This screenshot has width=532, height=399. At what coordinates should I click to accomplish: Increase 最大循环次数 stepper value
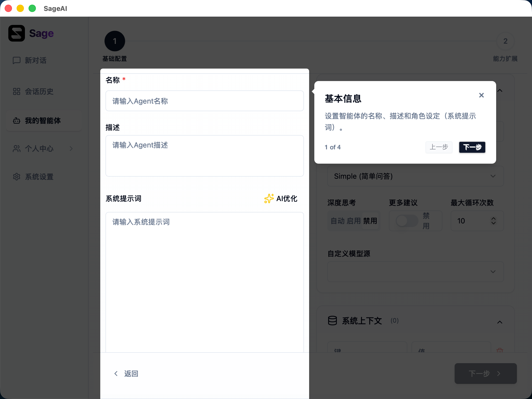(x=494, y=218)
